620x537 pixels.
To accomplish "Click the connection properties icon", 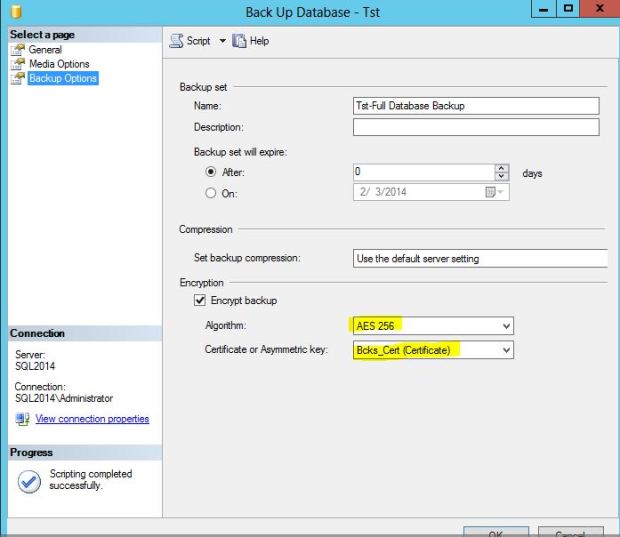I will click(22, 419).
